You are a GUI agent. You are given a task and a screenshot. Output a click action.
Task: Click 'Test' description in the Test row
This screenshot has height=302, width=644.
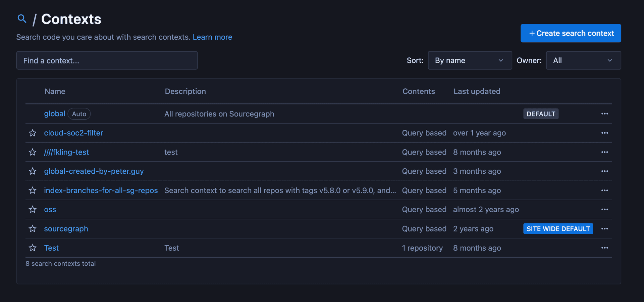click(172, 248)
